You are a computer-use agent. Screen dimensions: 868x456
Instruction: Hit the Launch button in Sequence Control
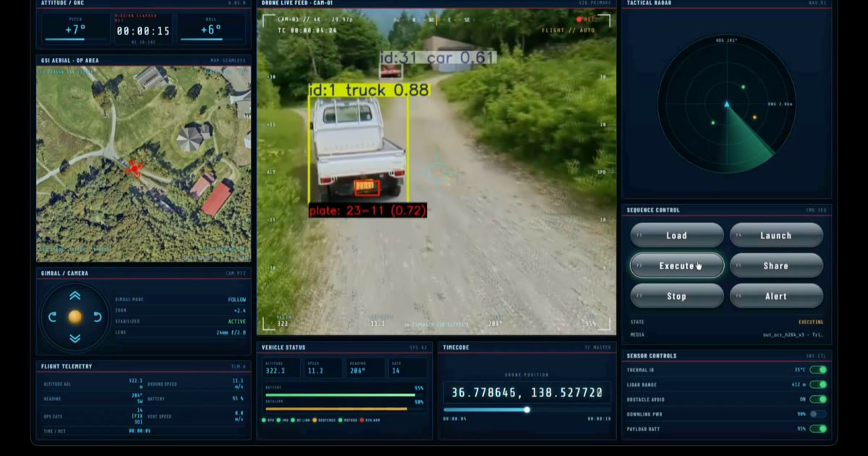tap(776, 235)
